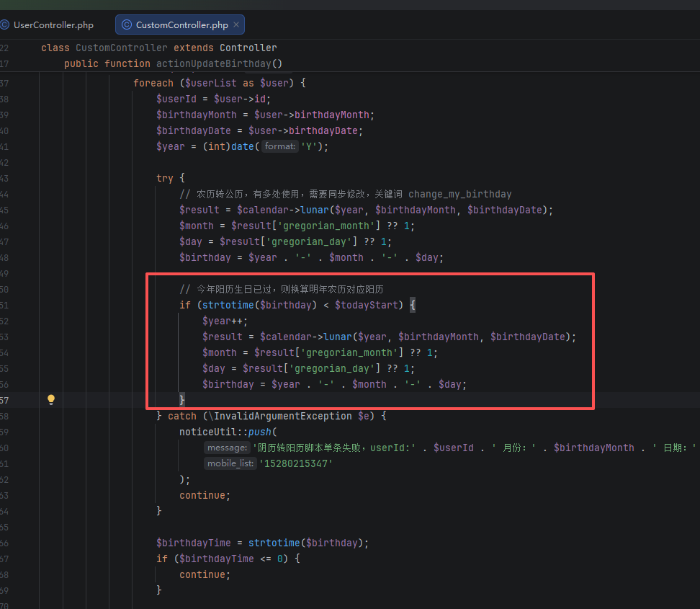Click '(int)' cast on line 41
The width and height of the screenshot is (700, 609).
(x=217, y=146)
